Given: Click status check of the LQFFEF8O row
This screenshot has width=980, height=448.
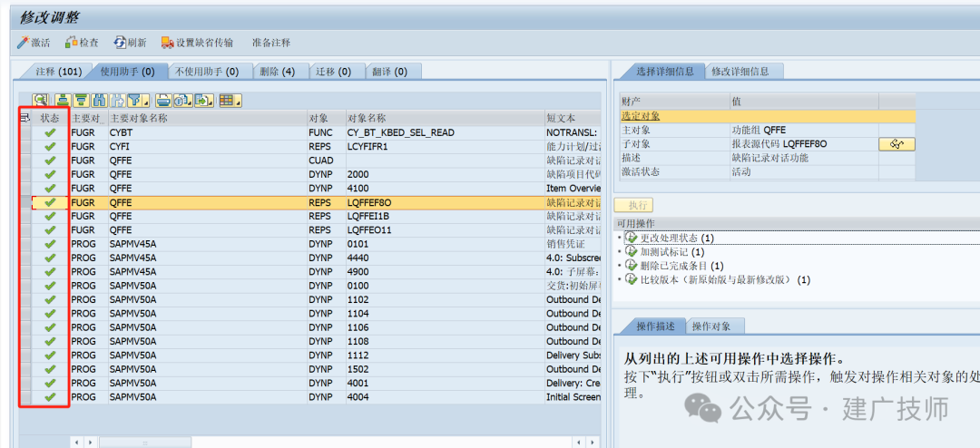Looking at the screenshot, I should pos(50,202).
